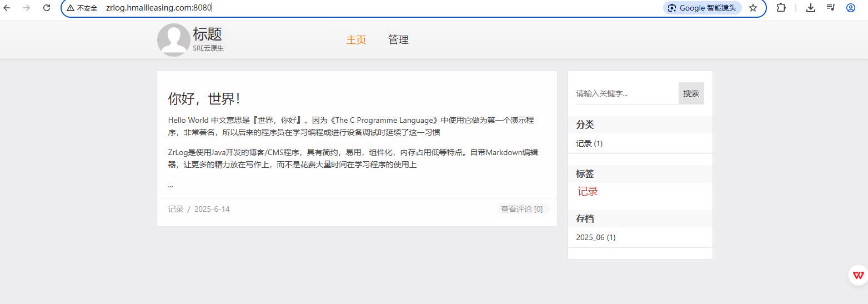This screenshot has width=868, height=304.
Task: Open Google Lens smart search chip
Action: click(702, 8)
